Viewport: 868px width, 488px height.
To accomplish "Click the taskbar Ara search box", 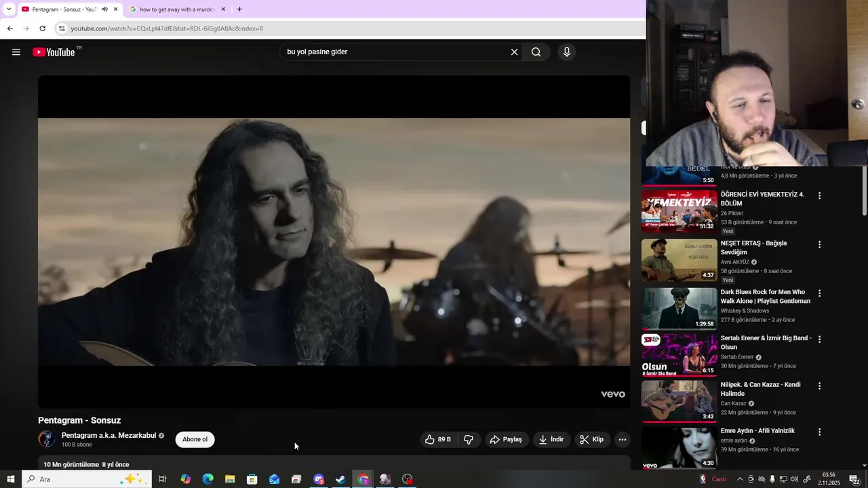I will (x=87, y=479).
